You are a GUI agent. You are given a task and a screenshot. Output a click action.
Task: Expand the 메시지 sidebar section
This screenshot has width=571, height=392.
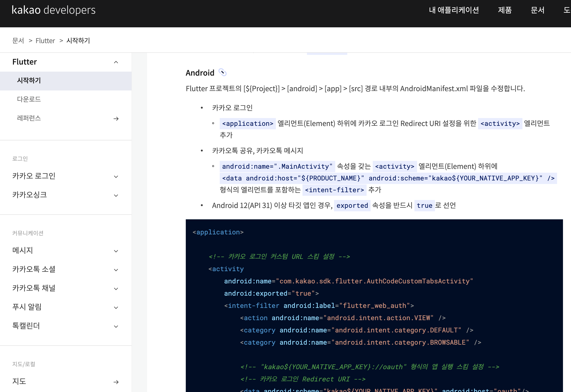pos(116,251)
